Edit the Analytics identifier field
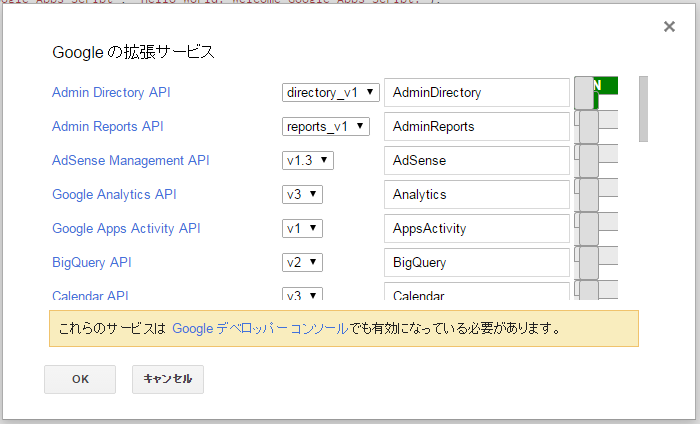The height and width of the screenshot is (424, 700). [477, 194]
